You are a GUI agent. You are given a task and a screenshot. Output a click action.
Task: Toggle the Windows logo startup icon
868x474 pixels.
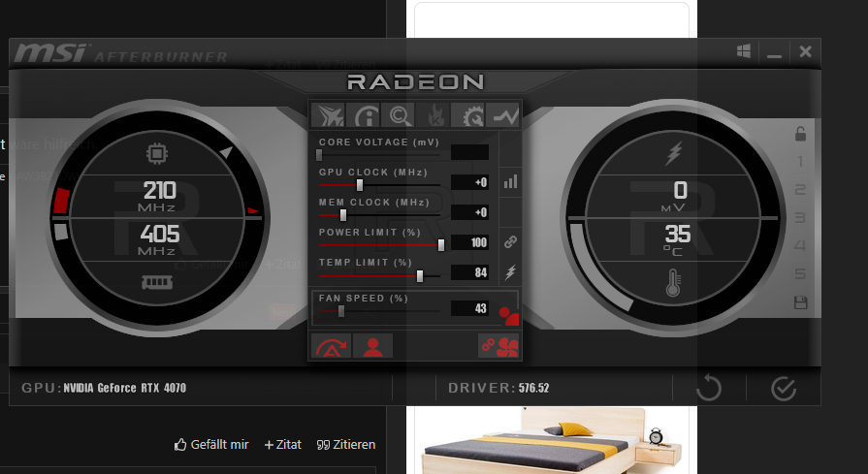(x=744, y=51)
